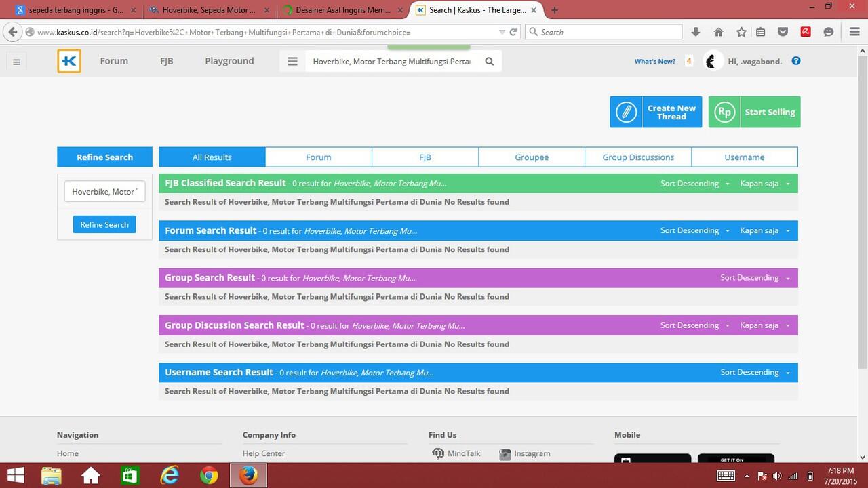Open Firefox downloads arrow icon
The width and height of the screenshot is (868, 488).
click(x=696, y=32)
